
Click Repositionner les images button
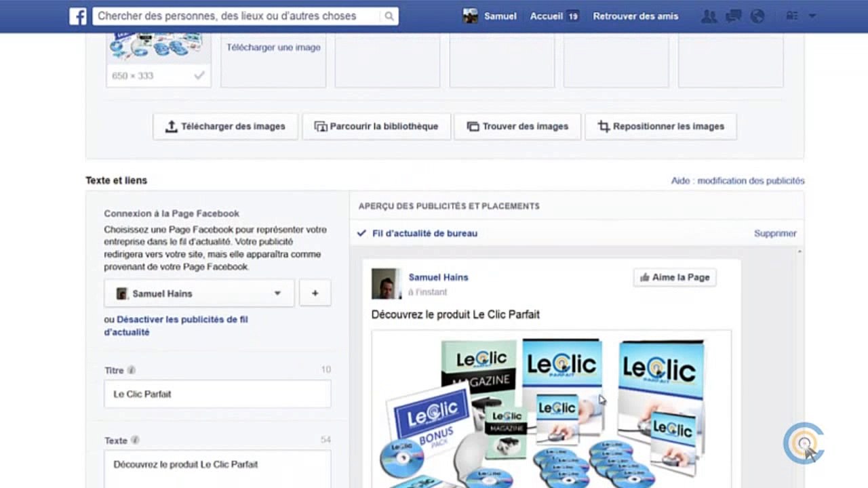tap(660, 126)
